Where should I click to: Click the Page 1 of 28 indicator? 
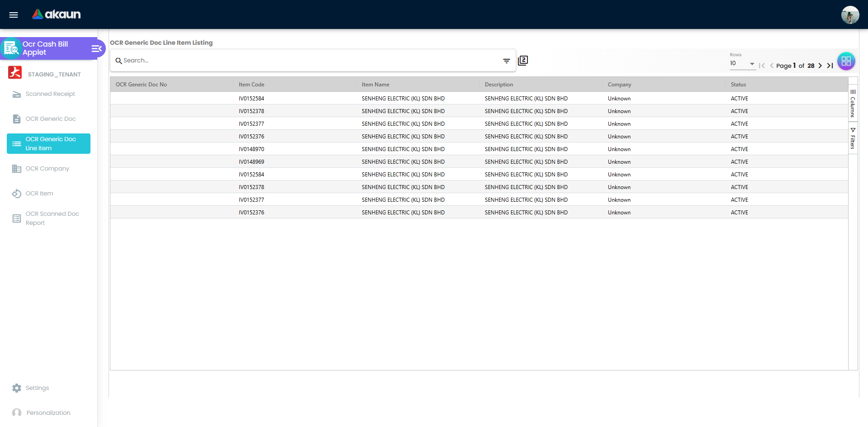795,66
